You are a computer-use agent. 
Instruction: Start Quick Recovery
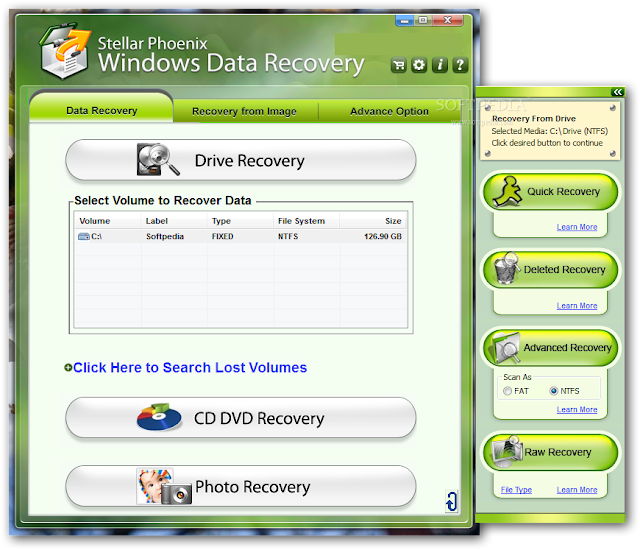coord(550,191)
